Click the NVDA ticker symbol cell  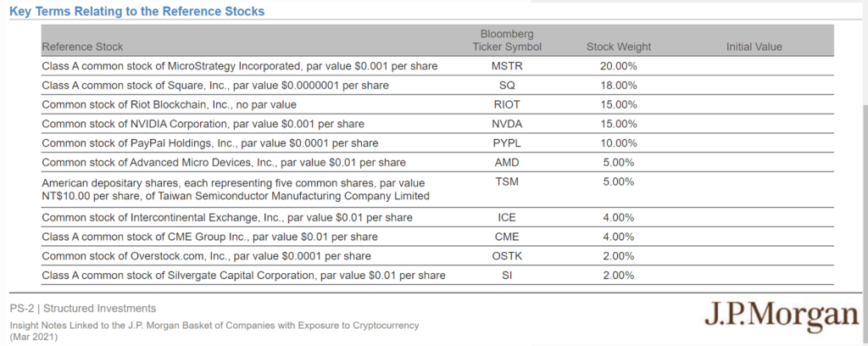[x=506, y=124]
